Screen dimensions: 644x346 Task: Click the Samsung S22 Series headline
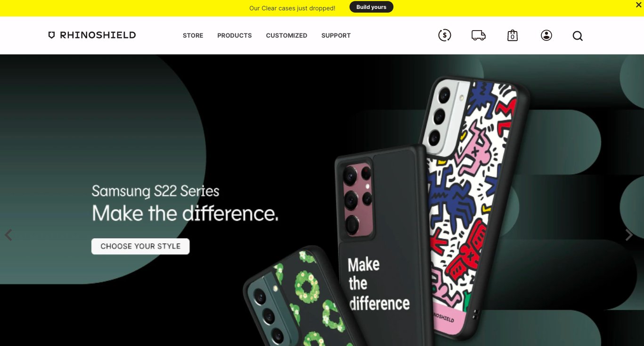coord(155,191)
